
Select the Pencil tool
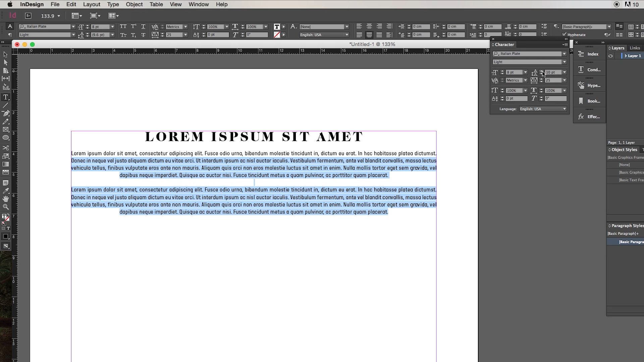point(5,121)
